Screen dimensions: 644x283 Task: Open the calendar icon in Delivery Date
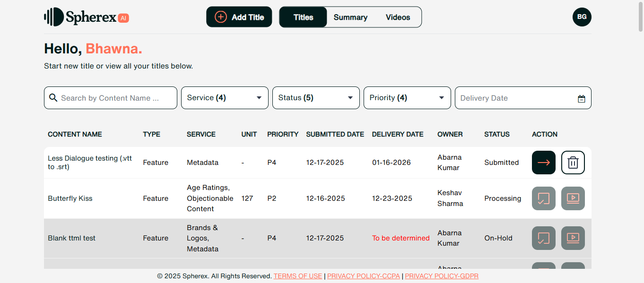pyautogui.click(x=581, y=99)
